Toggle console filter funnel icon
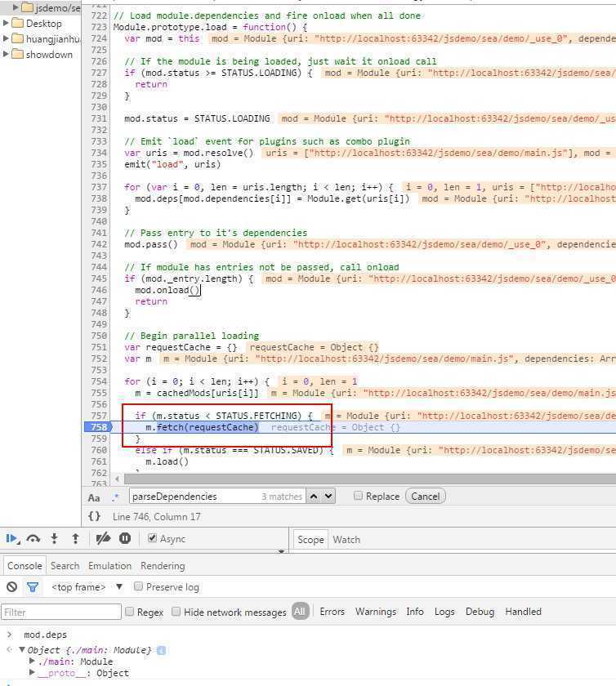The width and height of the screenshot is (616, 686). pyautogui.click(x=33, y=586)
